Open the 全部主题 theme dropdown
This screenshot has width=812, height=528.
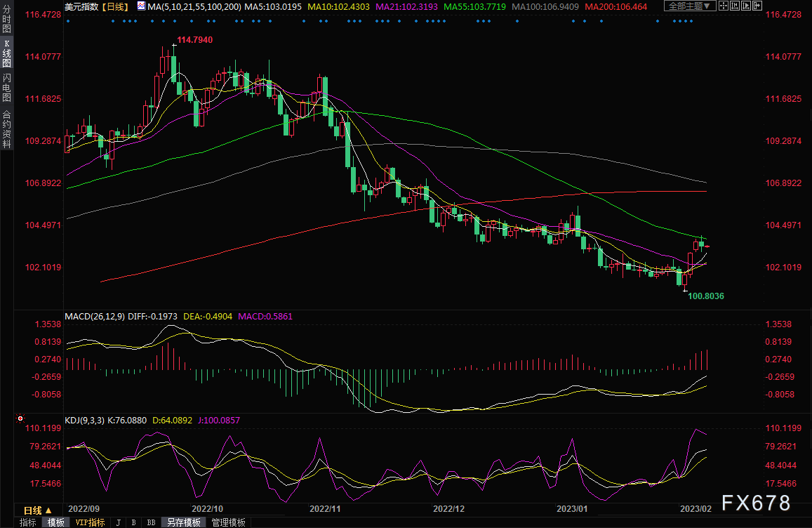(x=690, y=6)
